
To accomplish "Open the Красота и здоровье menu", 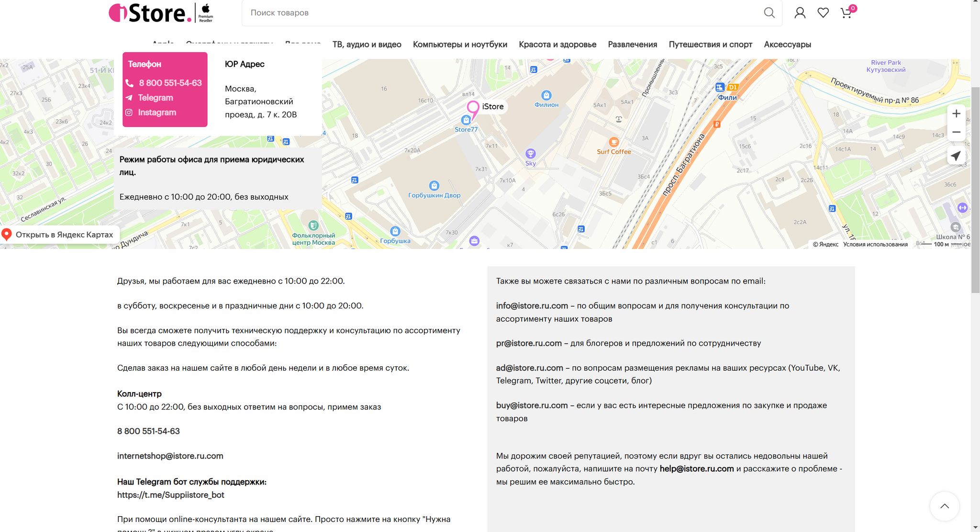I will tap(557, 45).
